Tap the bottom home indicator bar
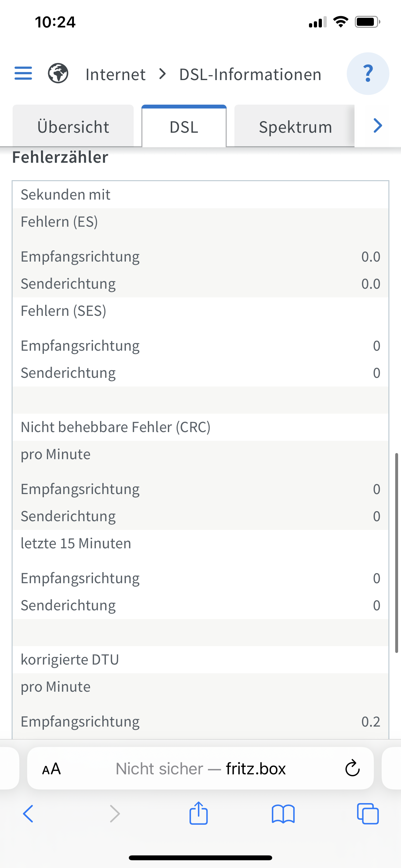The width and height of the screenshot is (401, 868). (200, 858)
